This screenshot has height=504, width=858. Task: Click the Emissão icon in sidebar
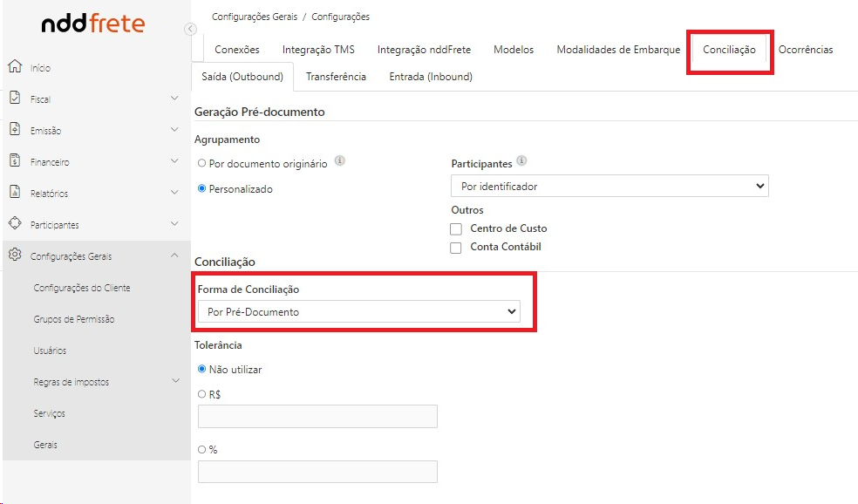click(14, 130)
